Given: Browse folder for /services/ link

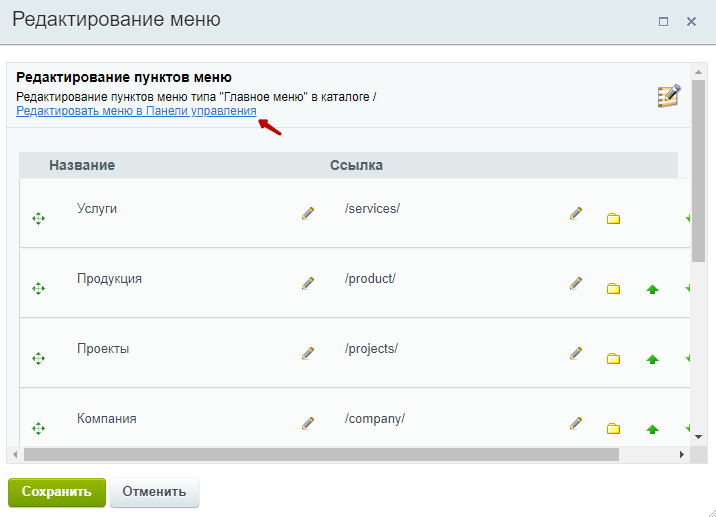Looking at the screenshot, I should click(613, 219).
